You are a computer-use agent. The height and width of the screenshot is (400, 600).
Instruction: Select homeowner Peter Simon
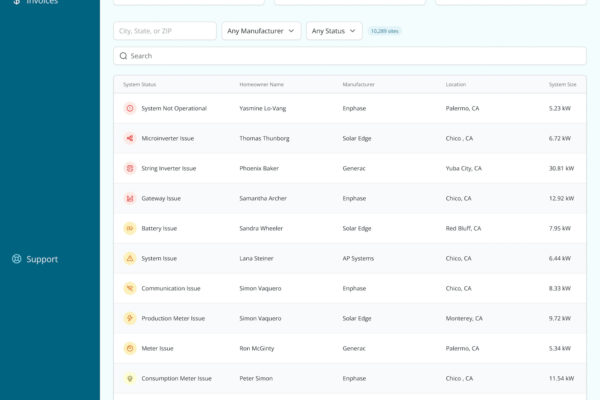pyautogui.click(x=256, y=378)
